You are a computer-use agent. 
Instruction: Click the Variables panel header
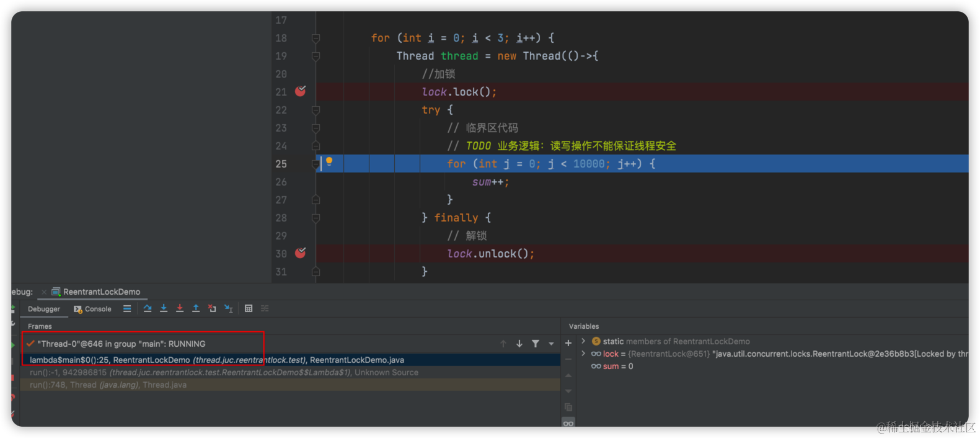pyautogui.click(x=584, y=326)
